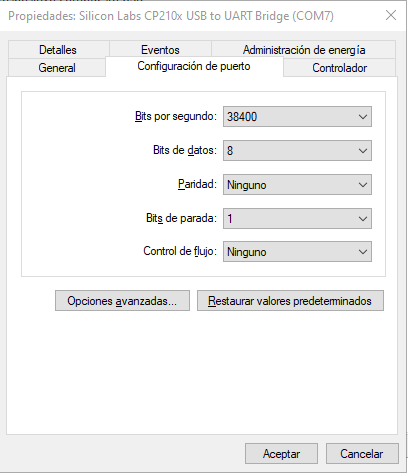Click the Propiedades title bar text

(171, 16)
